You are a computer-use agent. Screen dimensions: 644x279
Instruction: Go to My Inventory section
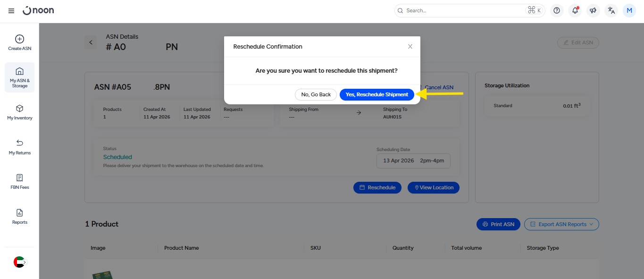(19, 112)
